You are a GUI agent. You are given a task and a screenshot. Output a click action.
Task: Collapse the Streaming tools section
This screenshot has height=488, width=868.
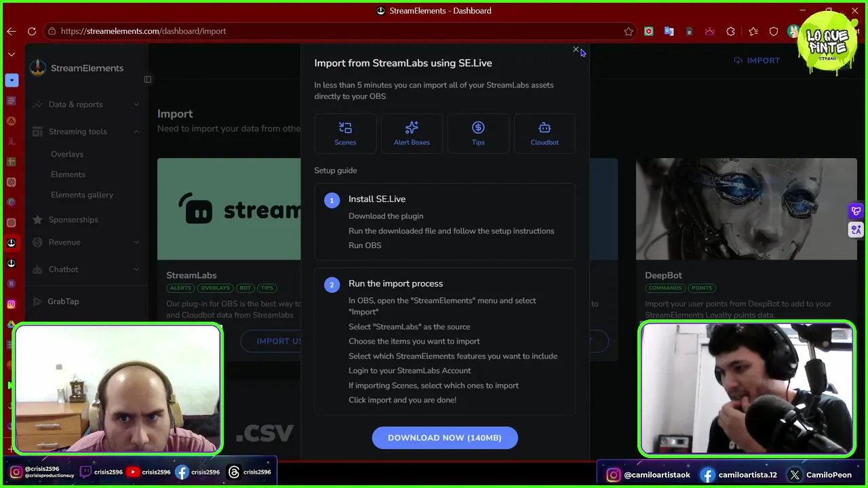tap(87, 131)
